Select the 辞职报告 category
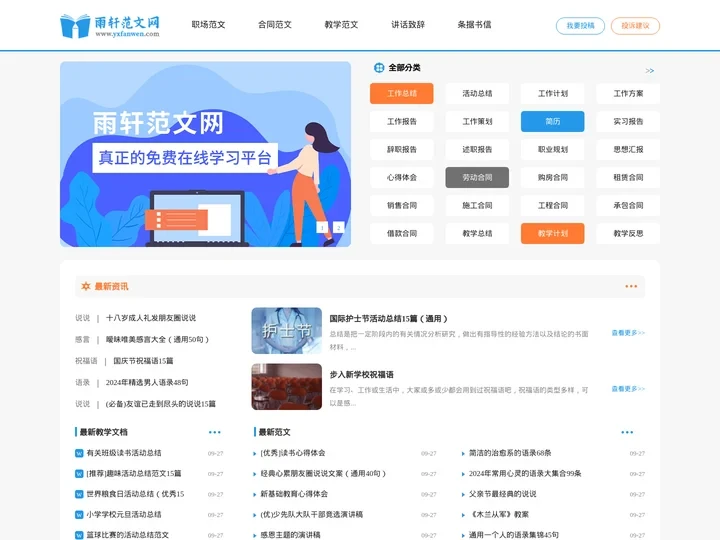The image size is (720, 540). coord(402,150)
